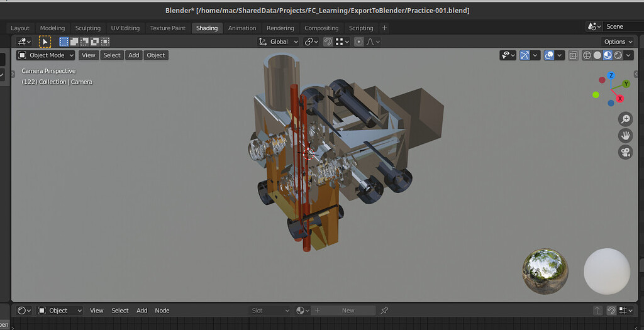The width and height of the screenshot is (644, 330).
Task: Open the Object Mode dropdown
Action: 45,55
